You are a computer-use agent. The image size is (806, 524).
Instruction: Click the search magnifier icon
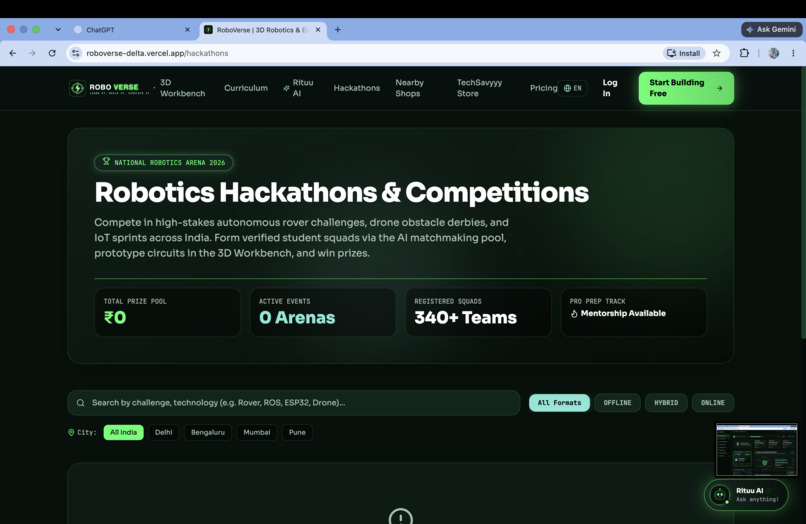click(x=81, y=403)
